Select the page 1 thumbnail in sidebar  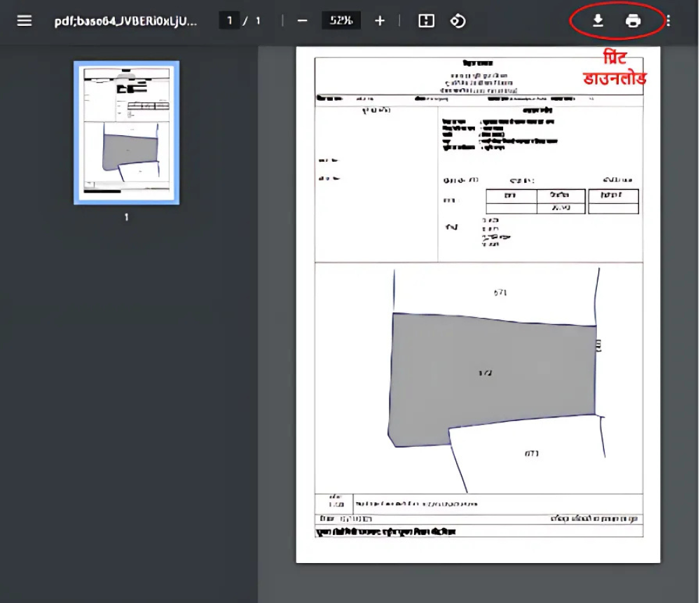point(127,132)
